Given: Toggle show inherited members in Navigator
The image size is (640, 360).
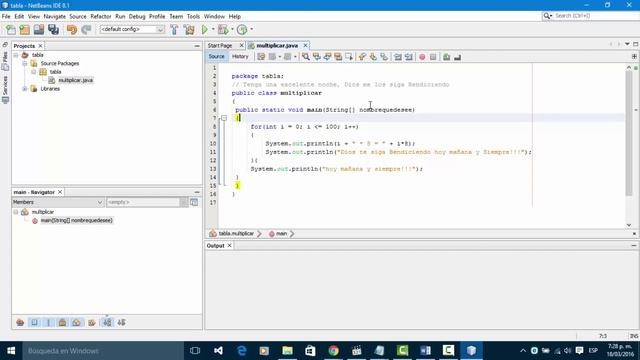Looking at the screenshot, I should coord(20,322).
